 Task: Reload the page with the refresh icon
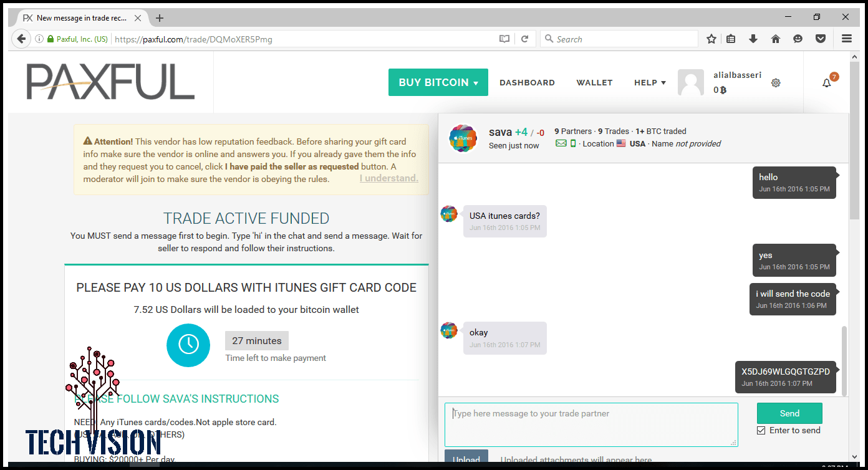point(525,39)
